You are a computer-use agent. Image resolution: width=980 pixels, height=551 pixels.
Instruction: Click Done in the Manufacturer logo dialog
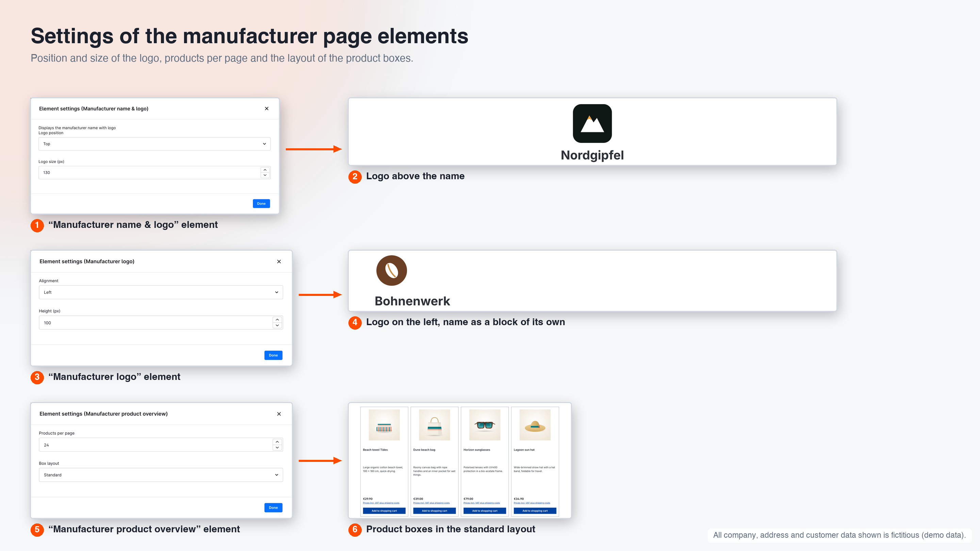tap(273, 355)
